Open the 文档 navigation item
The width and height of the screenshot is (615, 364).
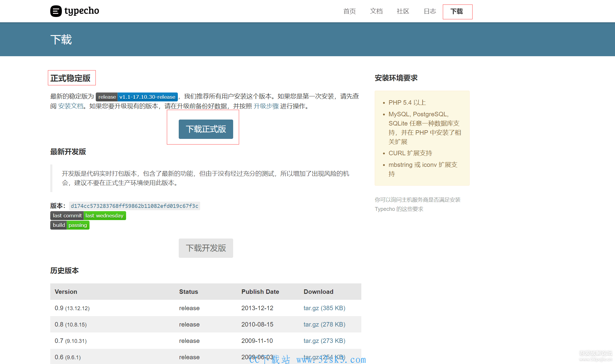[376, 11]
